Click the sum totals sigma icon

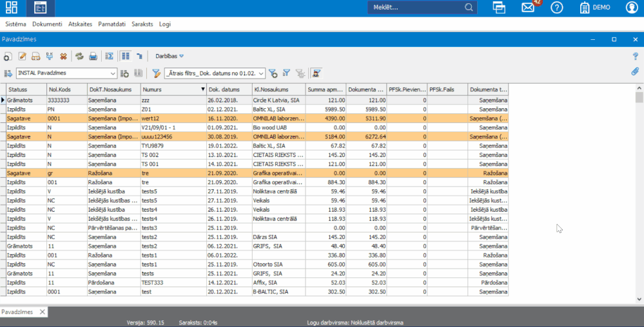pyautogui.click(x=109, y=56)
